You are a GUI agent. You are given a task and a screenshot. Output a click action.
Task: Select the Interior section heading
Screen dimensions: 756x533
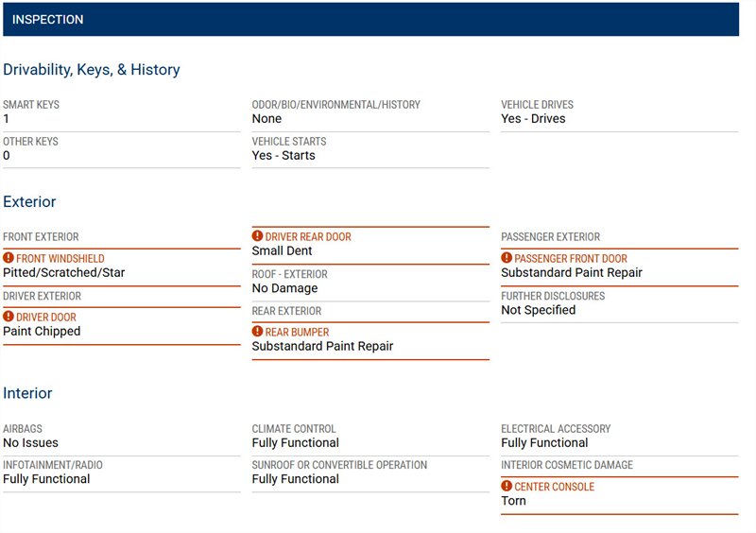click(x=27, y=393)
